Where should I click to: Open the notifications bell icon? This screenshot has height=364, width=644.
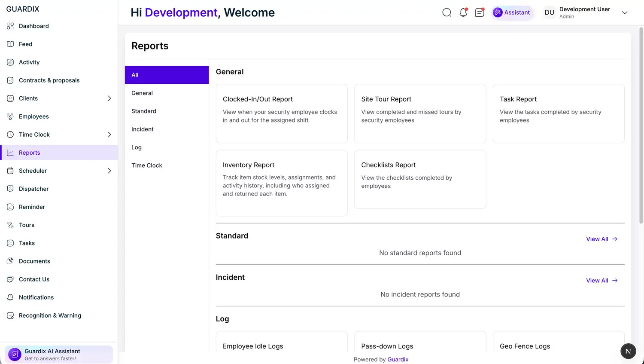point(463,12)
